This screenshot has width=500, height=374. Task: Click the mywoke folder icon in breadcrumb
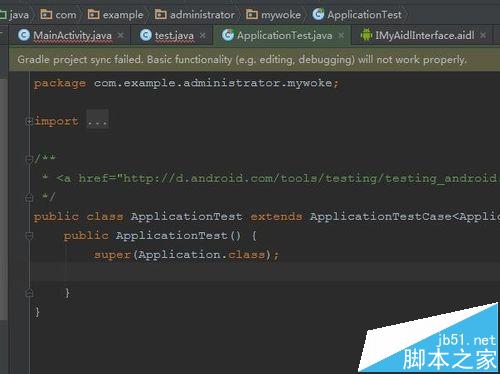tap(252, 14)
